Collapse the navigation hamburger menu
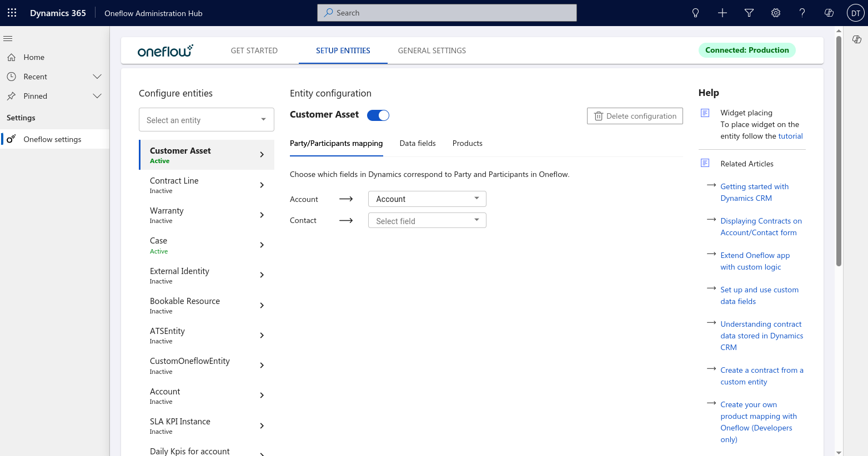The width and height of the screenshot is (868, 456). [8, 38]
